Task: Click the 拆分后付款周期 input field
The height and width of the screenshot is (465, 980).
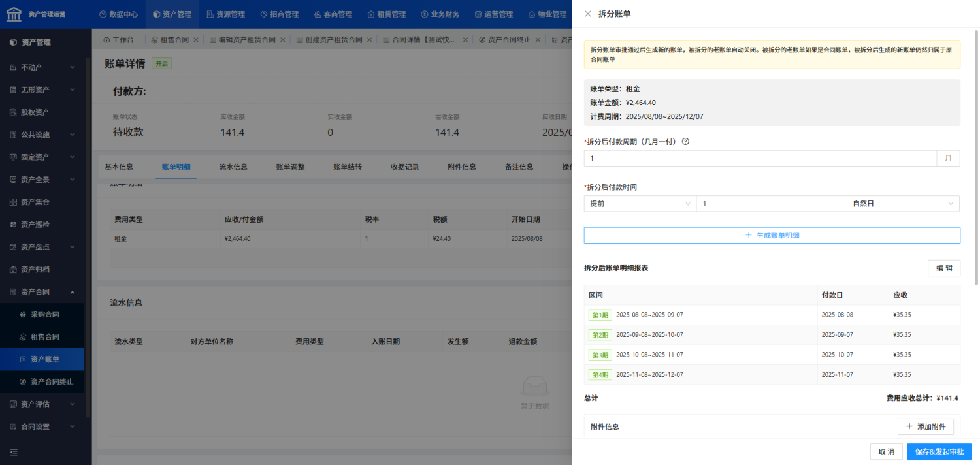Action: pos(760,158)
